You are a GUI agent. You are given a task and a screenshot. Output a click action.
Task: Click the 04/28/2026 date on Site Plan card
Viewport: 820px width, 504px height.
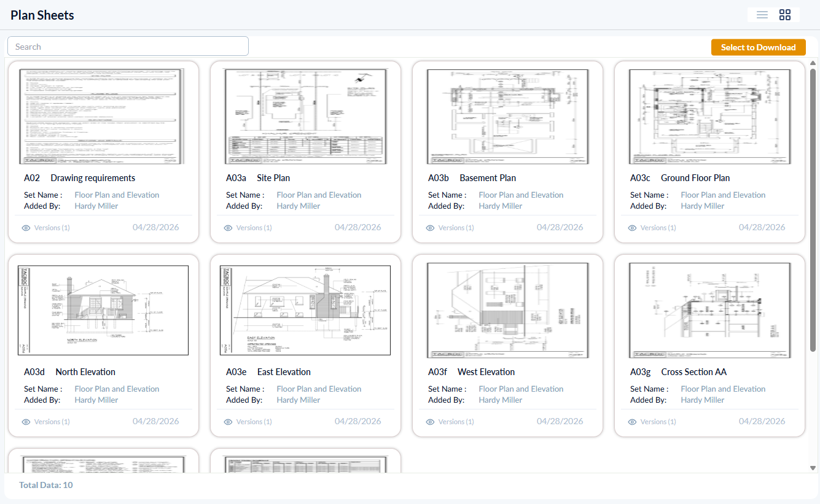tap(358, 227)
